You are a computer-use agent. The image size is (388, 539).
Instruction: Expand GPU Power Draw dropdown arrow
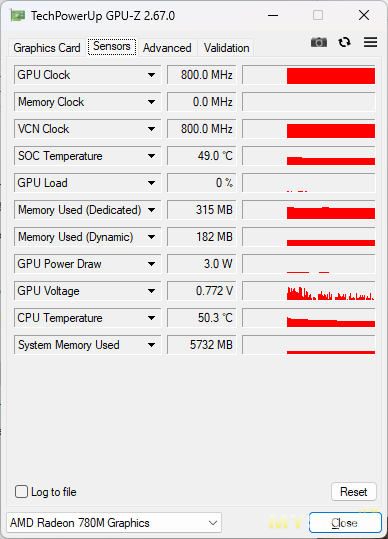click(x=151, y=264)
